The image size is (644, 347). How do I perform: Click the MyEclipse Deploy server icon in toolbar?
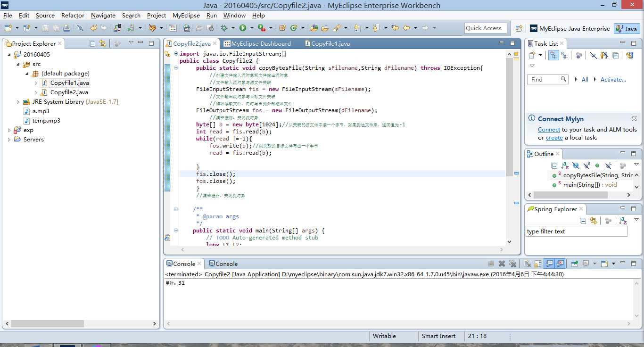coord(116,28)
